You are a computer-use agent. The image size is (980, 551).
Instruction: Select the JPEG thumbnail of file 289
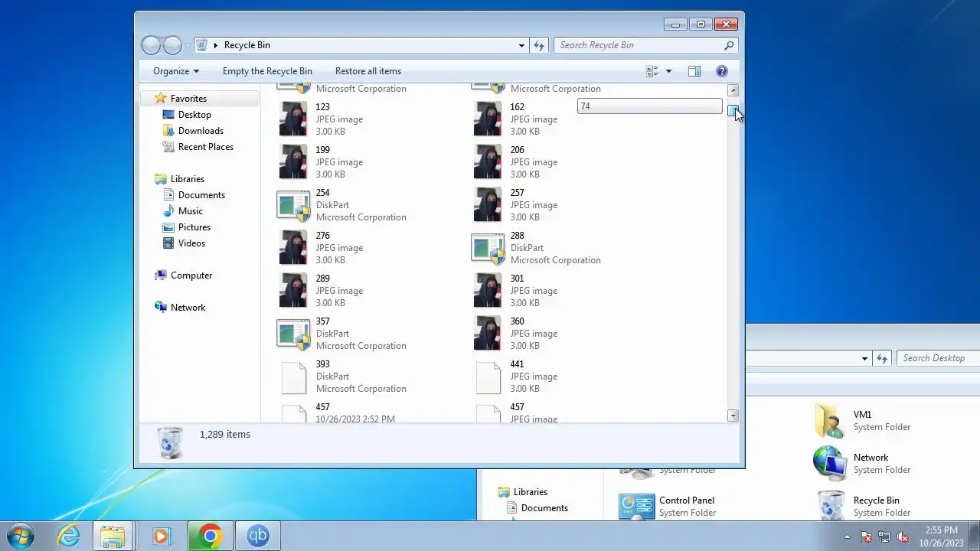(x=293, y=291)
